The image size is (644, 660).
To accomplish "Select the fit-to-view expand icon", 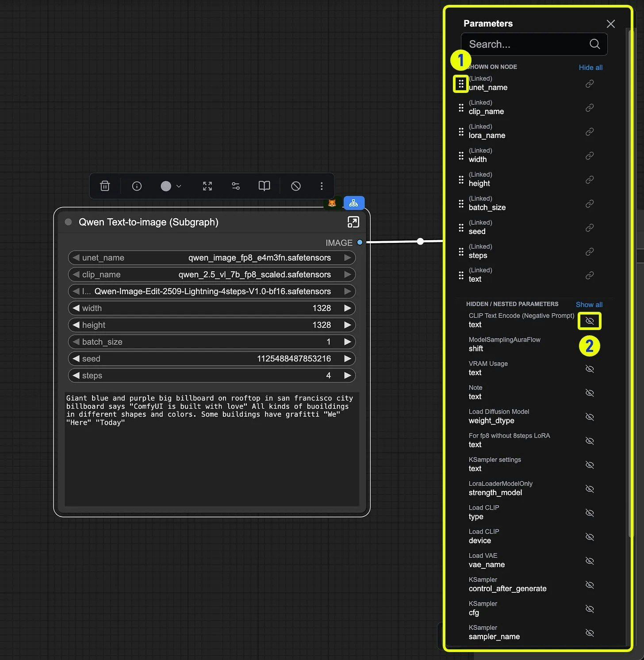I will (x=207, y=186).
